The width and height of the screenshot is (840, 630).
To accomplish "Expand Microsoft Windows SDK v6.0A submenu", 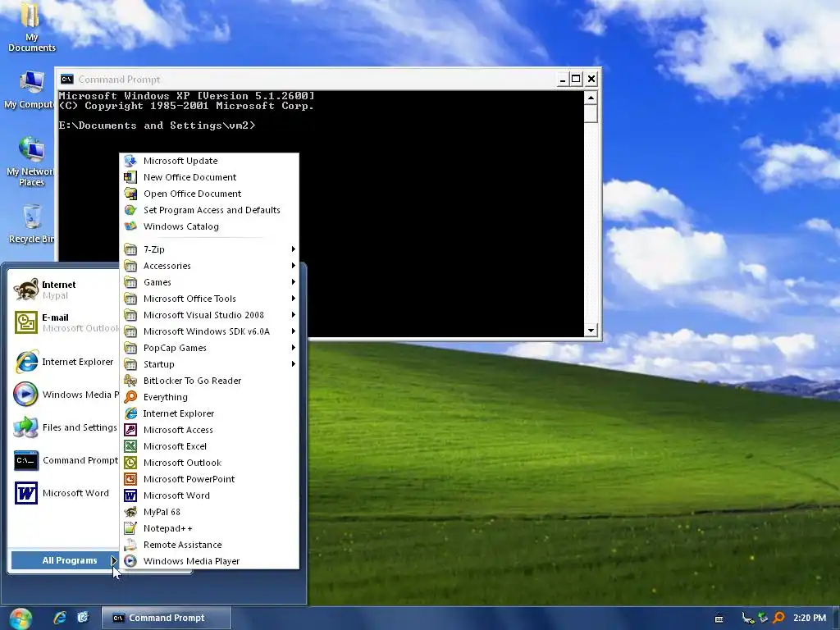I will tap(209, 331).
